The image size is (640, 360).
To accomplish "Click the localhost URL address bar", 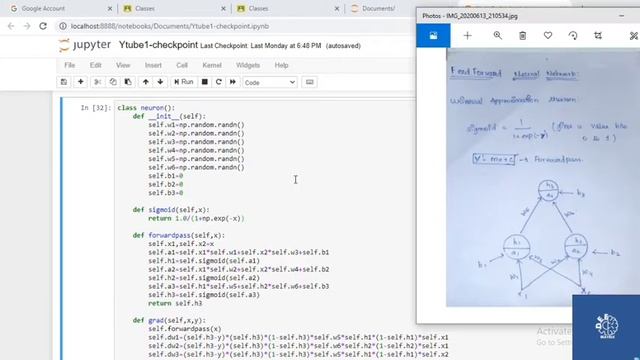I will (170, 26).
